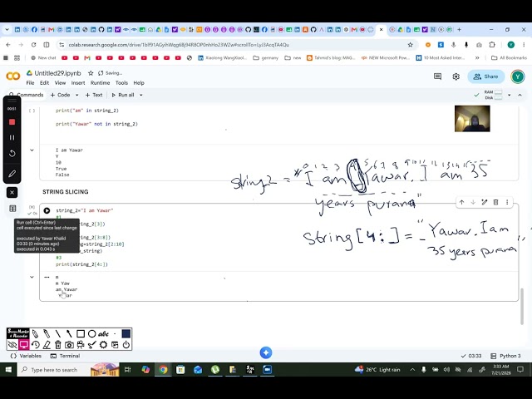Viewport: 532px width, 399px height.
Task: Collapse the output of the first cell
Action: [32, 150]
